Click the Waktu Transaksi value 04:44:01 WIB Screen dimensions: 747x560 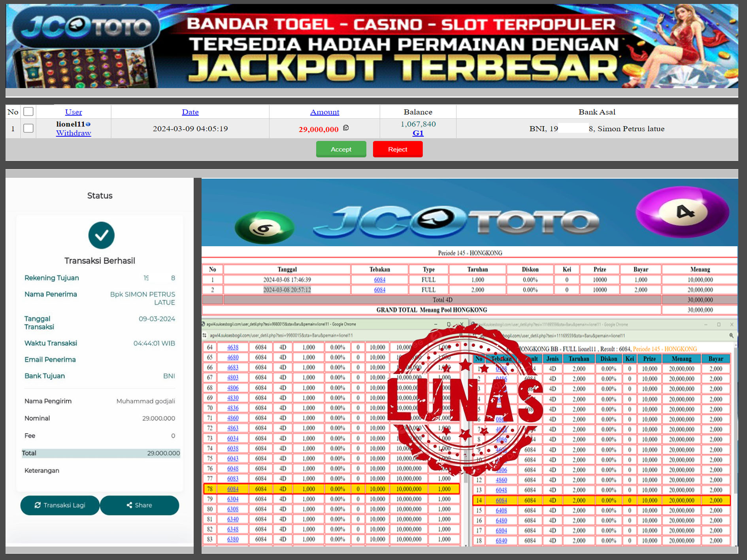click(x=154, y=343)
